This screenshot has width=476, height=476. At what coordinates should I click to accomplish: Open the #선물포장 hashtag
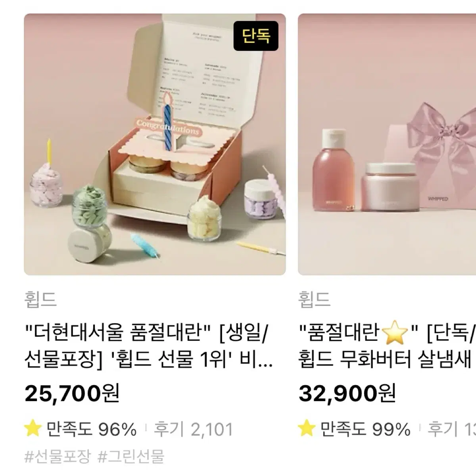coord(58,457)
